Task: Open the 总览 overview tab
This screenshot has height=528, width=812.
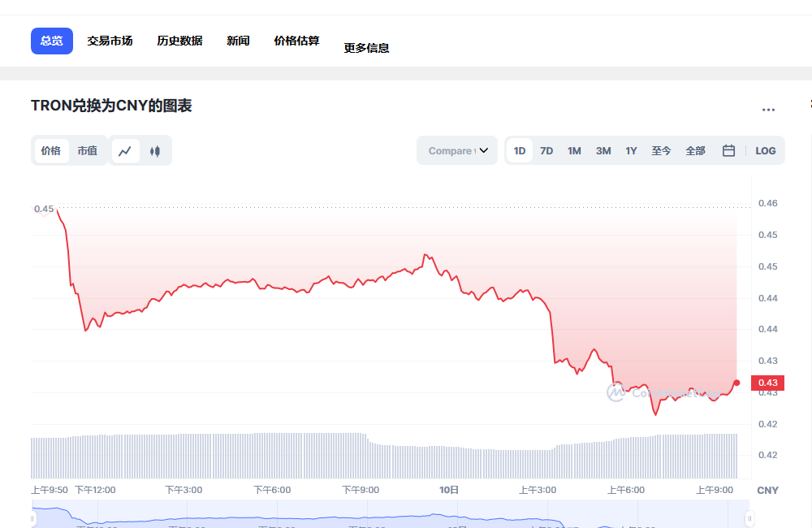Action: (x=52, y=41)
